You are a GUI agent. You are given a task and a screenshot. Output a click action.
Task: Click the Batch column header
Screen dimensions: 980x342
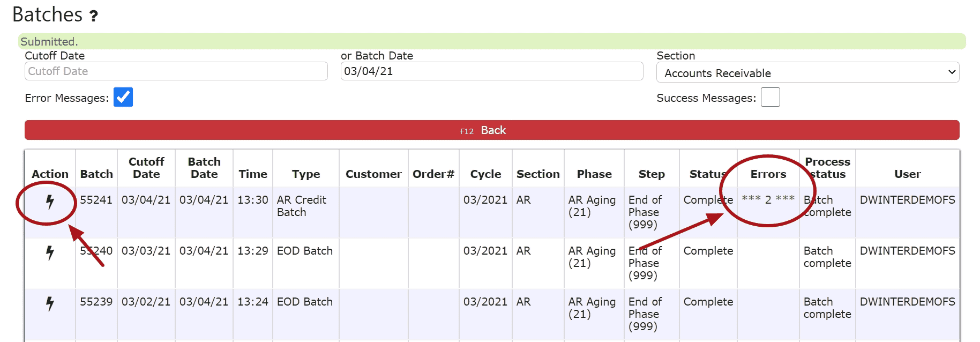[96, 174]
